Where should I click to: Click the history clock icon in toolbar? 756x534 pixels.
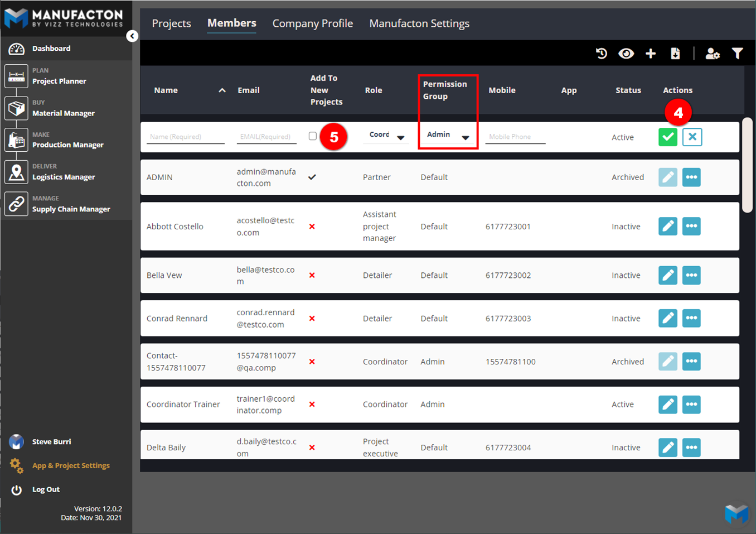coord(601,54)
